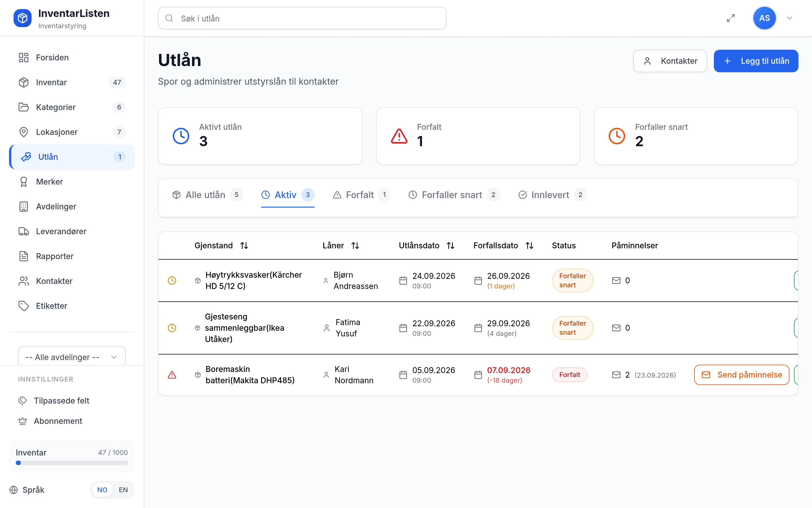Image resolution: width=812 pixels, height=508 pixels.
Task: Click calendar icon beside due date 26.09.2026
Action: [x=478, y=281]
